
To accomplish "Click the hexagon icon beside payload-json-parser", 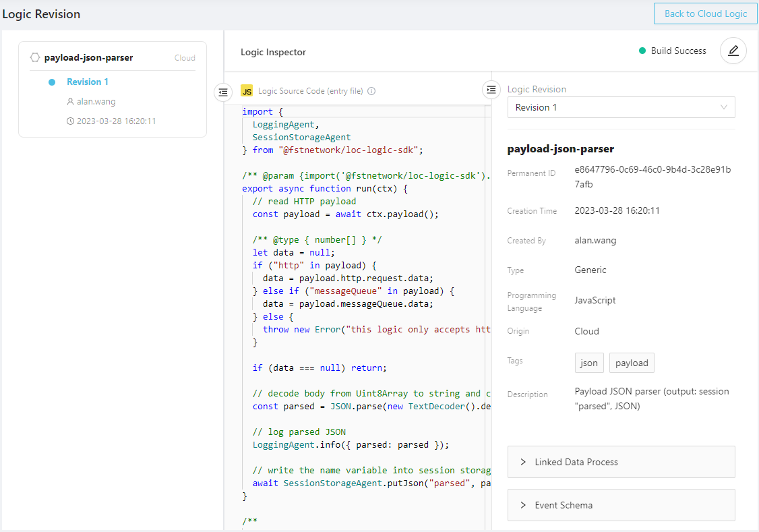I will tap(35, 58).
